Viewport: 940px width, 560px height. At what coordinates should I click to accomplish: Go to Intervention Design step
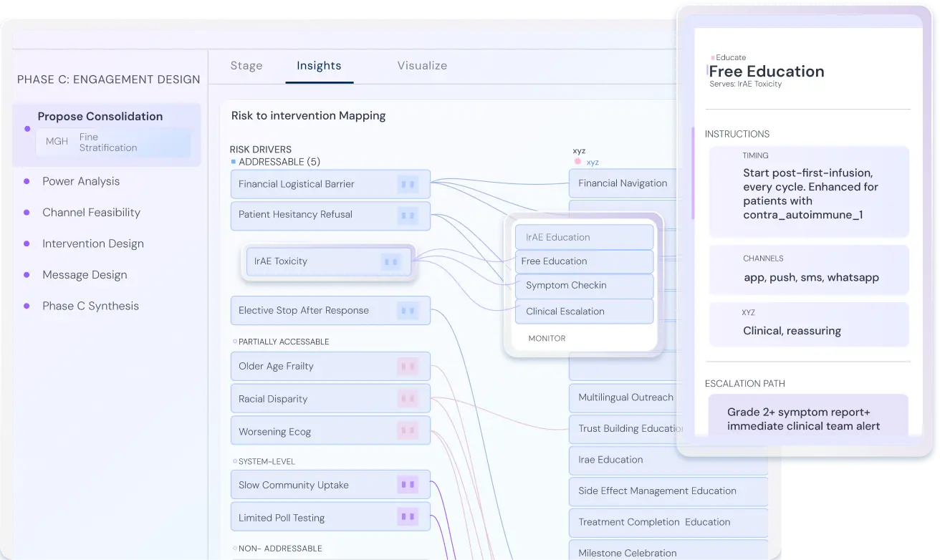93,243
